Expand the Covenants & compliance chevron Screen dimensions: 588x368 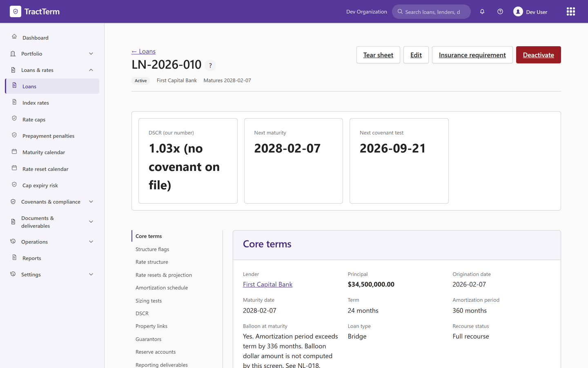point(91,202)
